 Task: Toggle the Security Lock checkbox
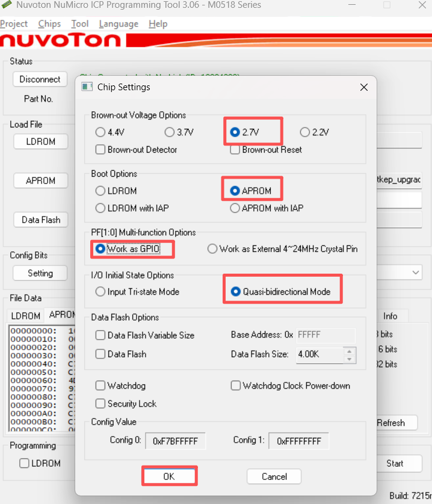100,404
